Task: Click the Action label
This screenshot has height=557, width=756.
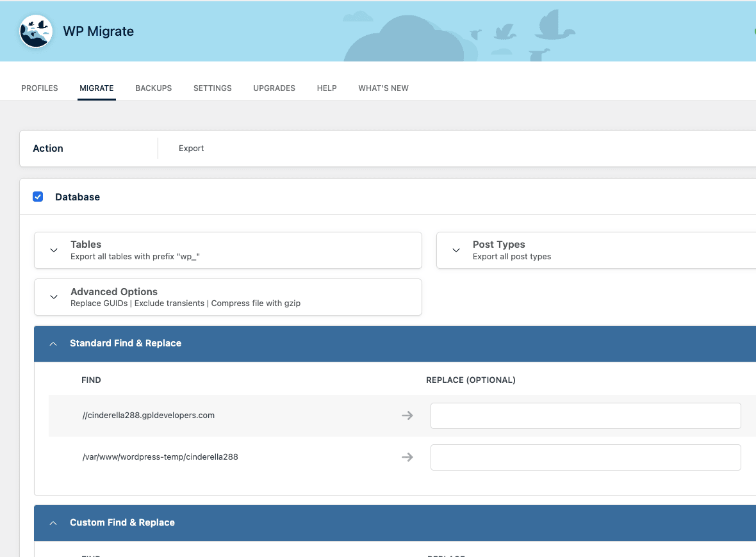Action: click(x=48, y=149)
